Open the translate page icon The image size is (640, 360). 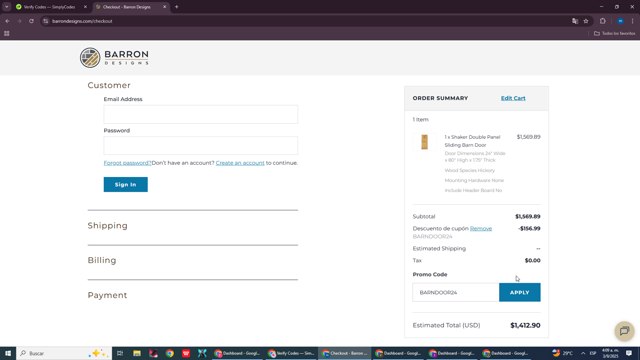click(575, 21)
